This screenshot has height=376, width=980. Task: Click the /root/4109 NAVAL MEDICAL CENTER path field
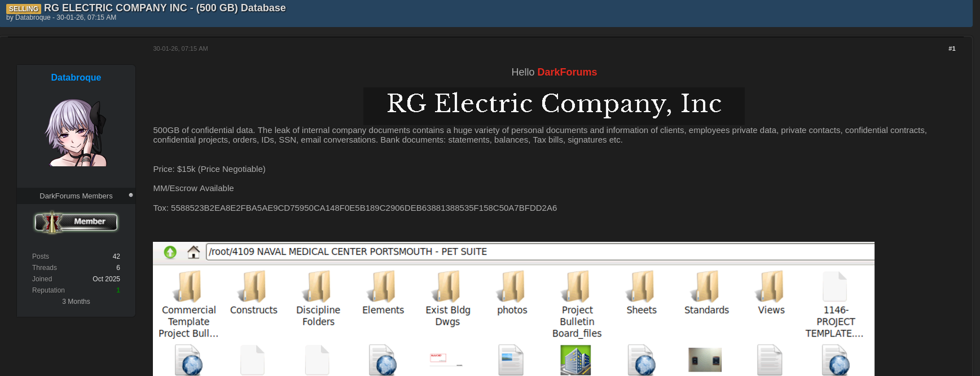coord(540,251)
